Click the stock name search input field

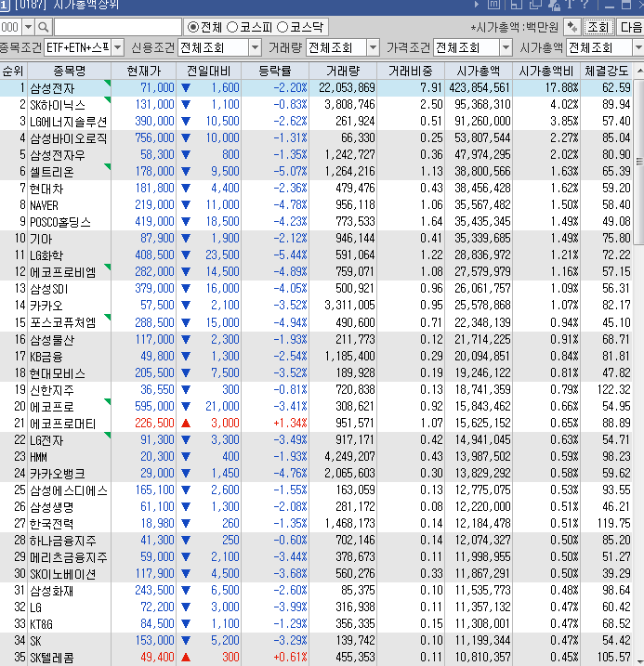118,28
